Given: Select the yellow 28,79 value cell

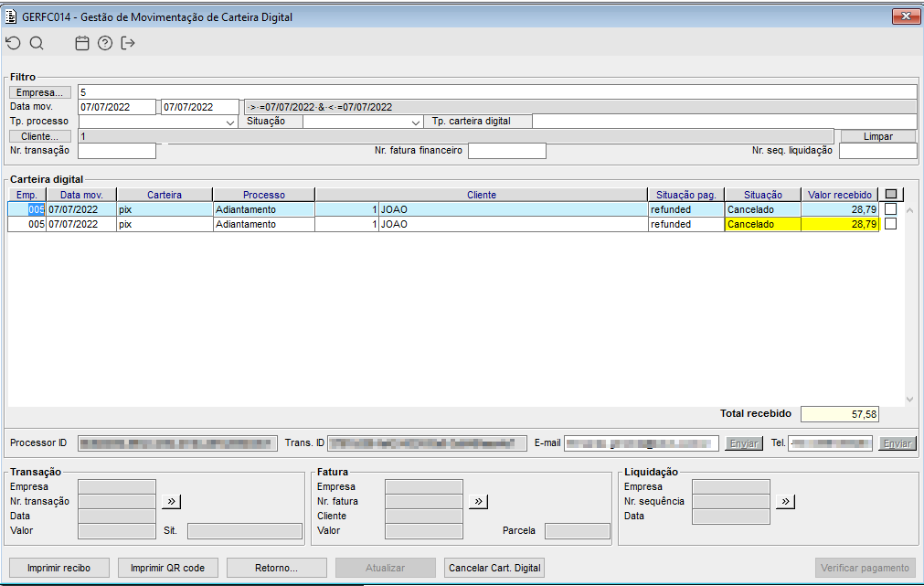Looking at the screenshot, I should [840, 224].
